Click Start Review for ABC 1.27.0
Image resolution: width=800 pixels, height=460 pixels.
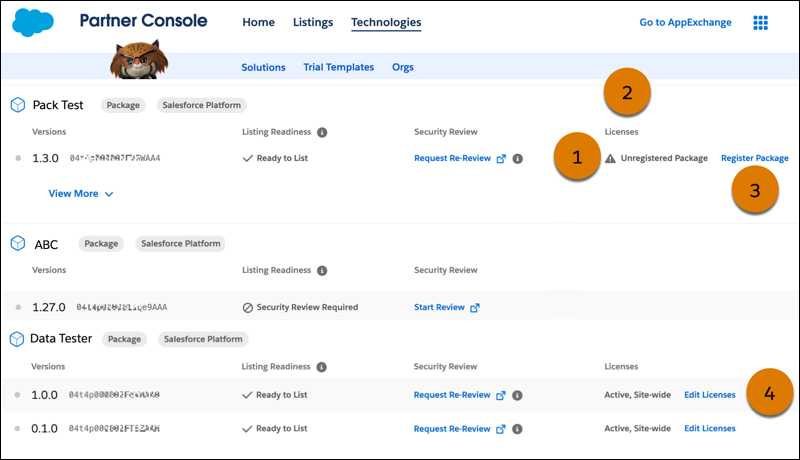tap(439, 307)
